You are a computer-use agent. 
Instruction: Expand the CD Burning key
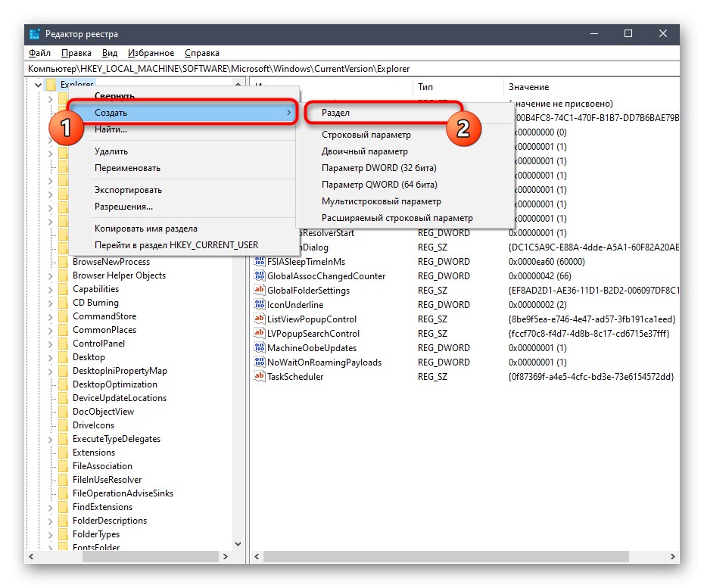click(50, 303)
